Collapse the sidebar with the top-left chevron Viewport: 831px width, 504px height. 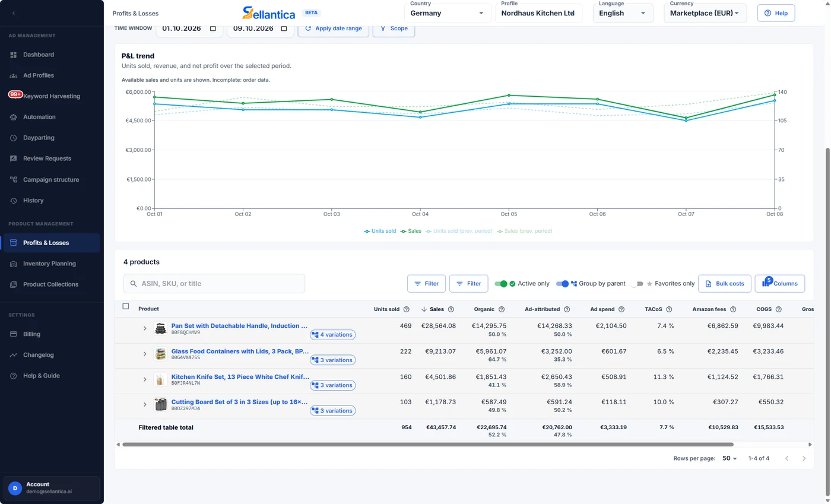tap(14, 13)
